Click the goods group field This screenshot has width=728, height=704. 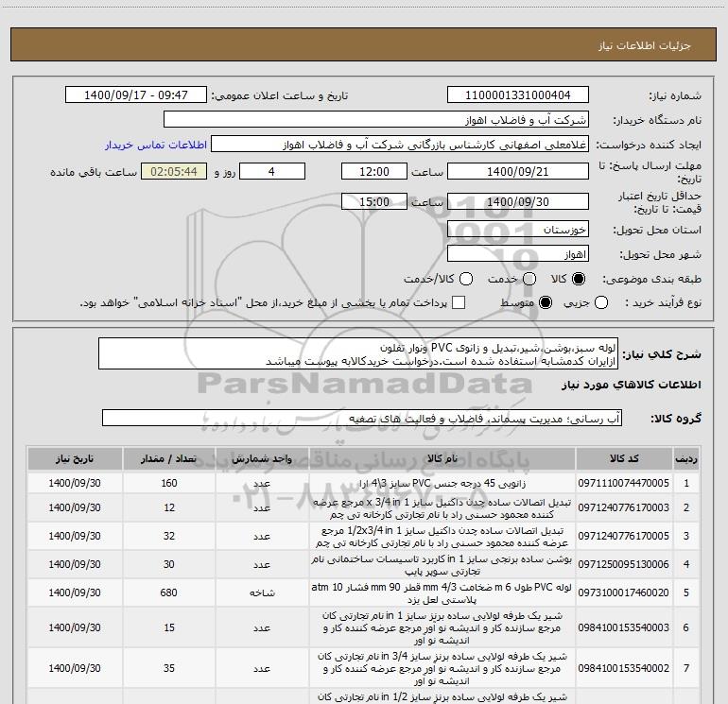pos(362,418)
